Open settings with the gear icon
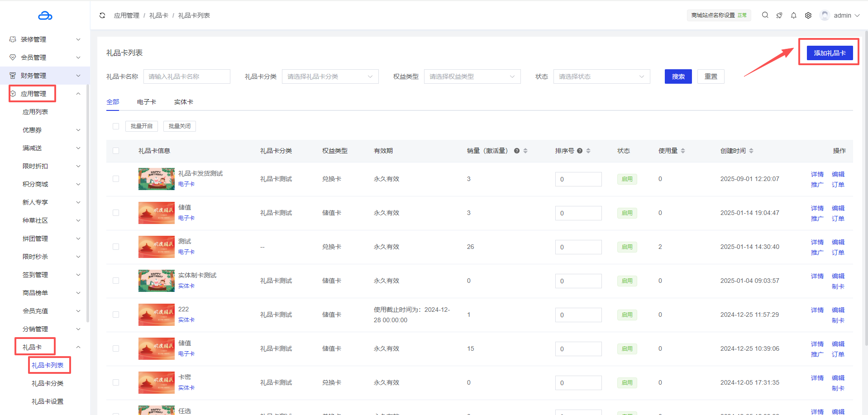The image size is (868, 415). click(x=808, y=15)
